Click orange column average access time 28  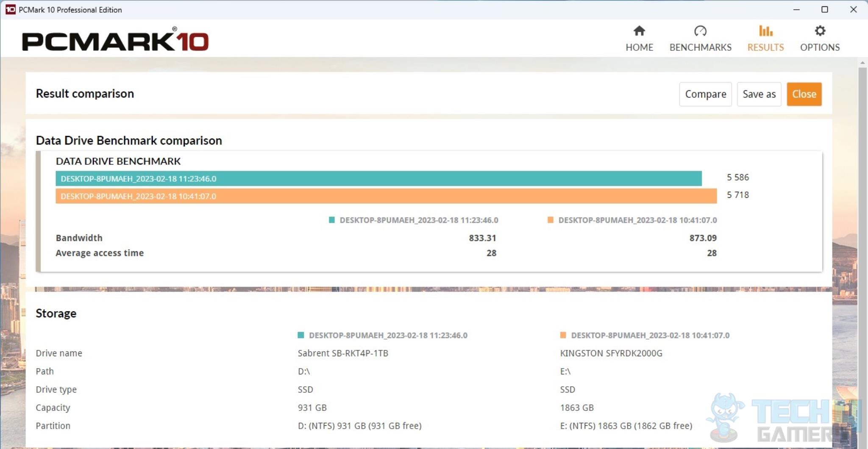712,253
